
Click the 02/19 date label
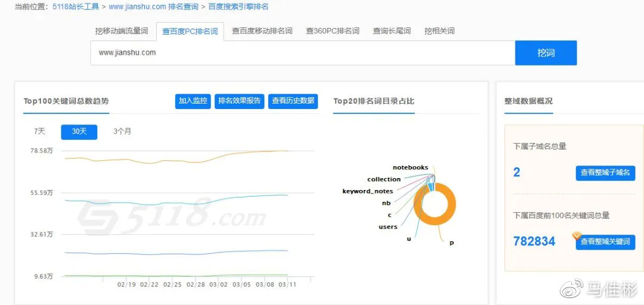[x=126, y=285]
